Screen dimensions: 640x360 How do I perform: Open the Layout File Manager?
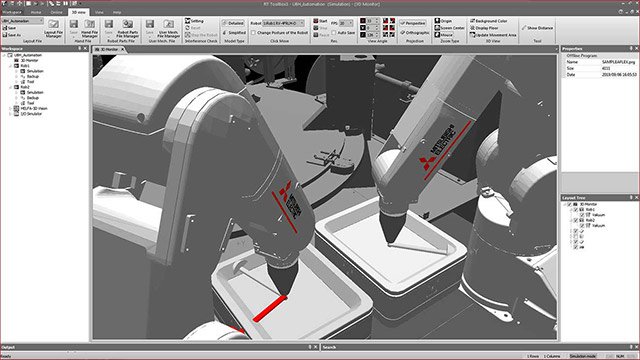[53, 28]
